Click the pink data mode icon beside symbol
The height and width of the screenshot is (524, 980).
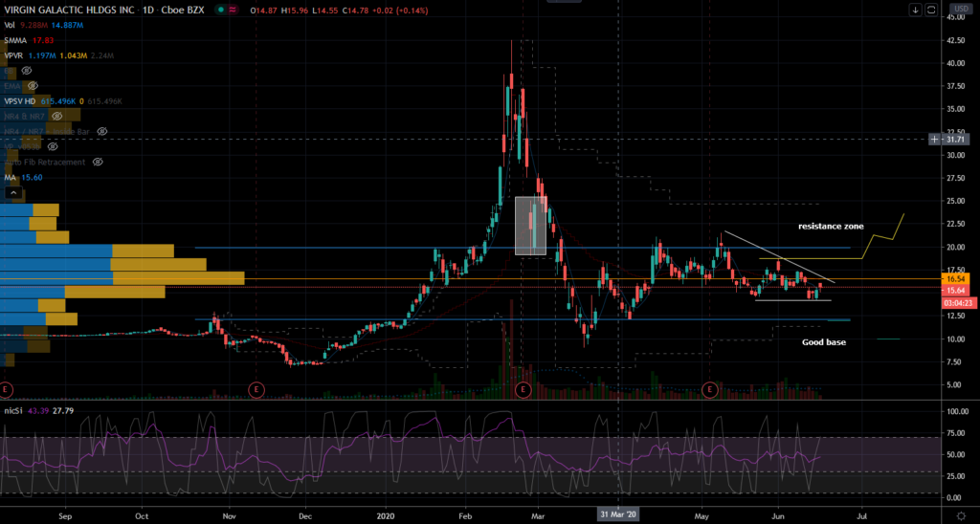tap(234, 10)
